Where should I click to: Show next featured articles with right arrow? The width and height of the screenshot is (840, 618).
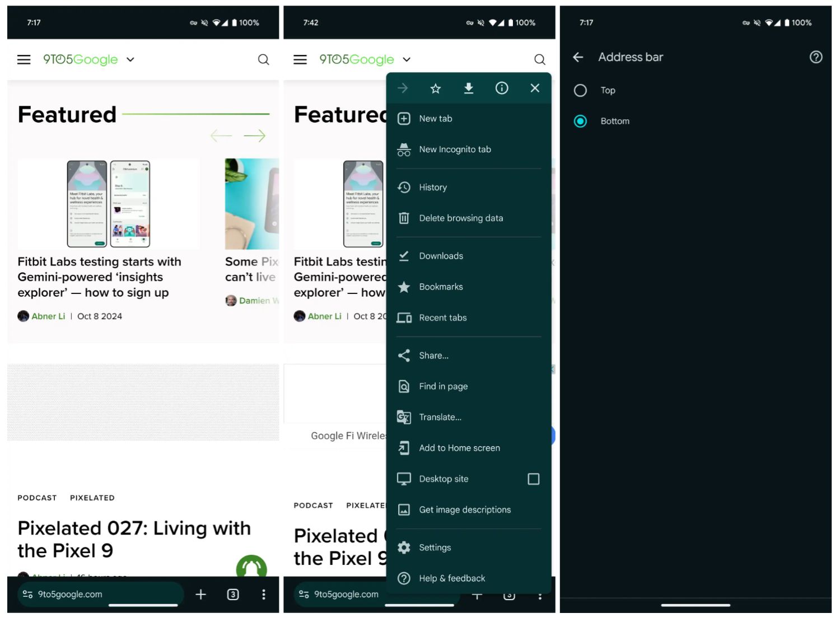(x=255, y=135)
